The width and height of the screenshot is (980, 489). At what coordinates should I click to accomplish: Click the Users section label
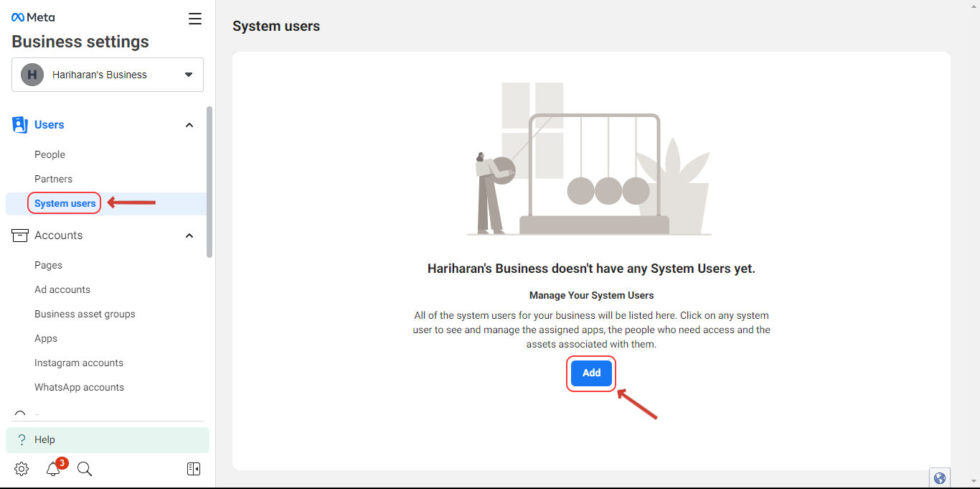[50, 125]
